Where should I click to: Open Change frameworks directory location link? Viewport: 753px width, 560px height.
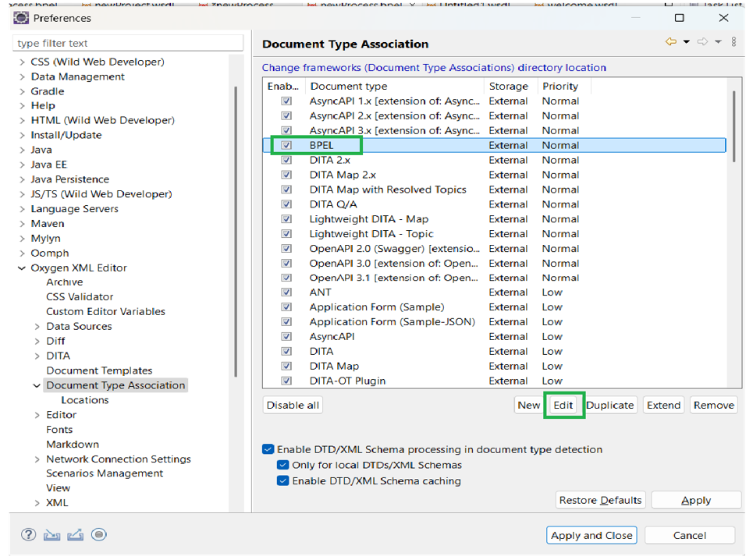[x=434, y=68]
